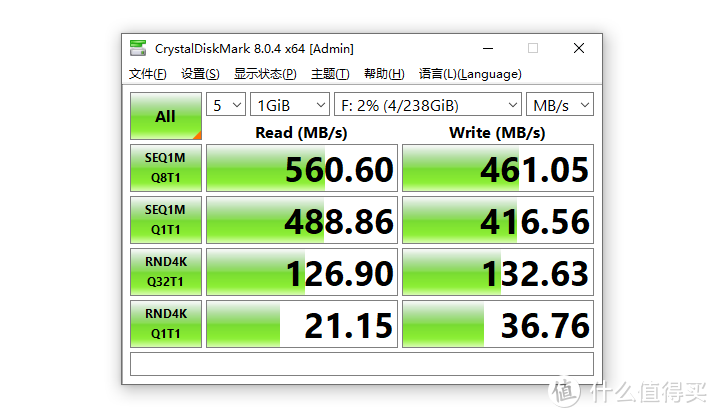The width and height of the screenshot is (718, 418).
Task: Open the 显示状态(P) menu
Action: 265,74
